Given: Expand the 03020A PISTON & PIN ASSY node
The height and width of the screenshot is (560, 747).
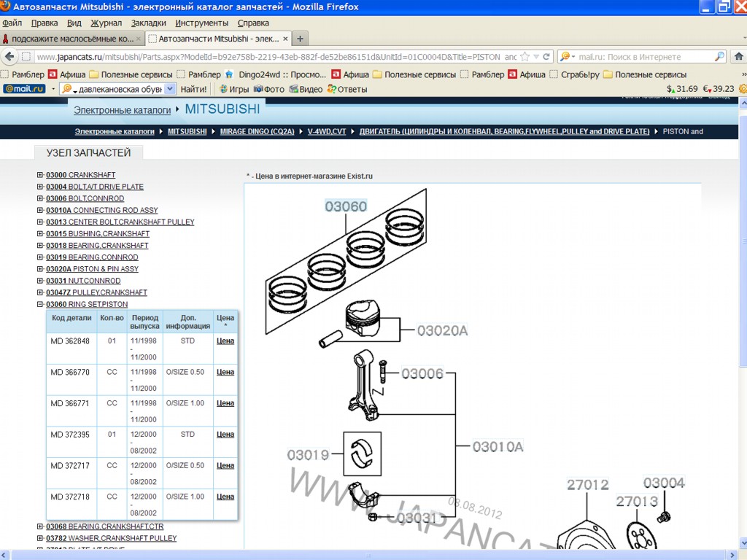Looking at the screenshot, I should [40, 269].
